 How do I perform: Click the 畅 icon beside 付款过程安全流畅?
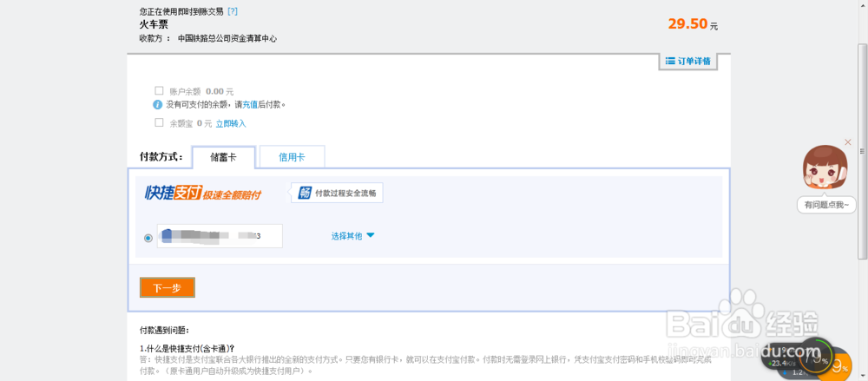[x=305, y=193]
